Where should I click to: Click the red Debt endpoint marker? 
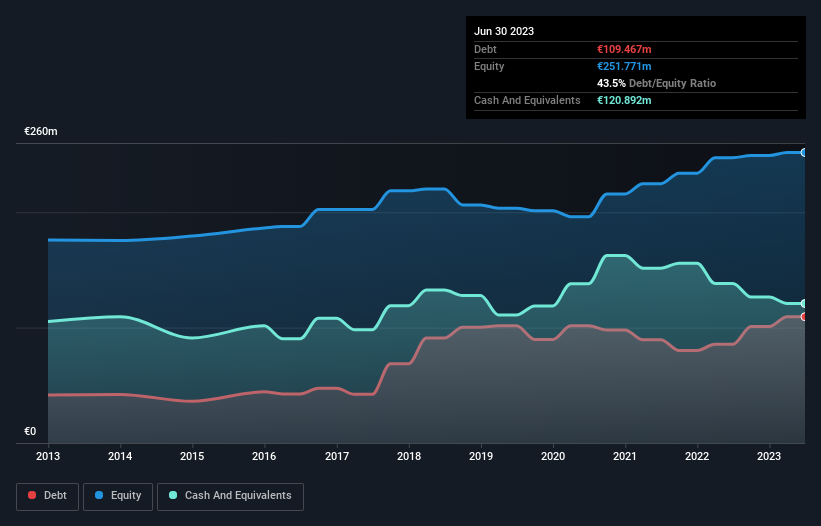tap(804, 317)
